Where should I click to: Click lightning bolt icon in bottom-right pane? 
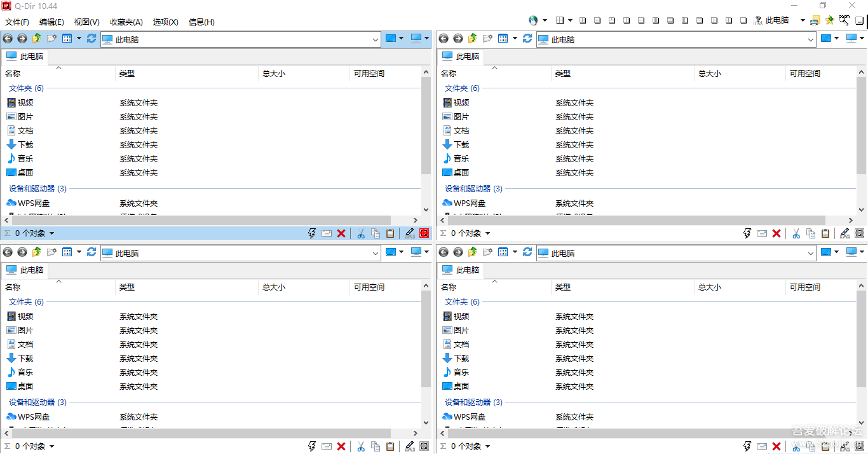(747, 446)
